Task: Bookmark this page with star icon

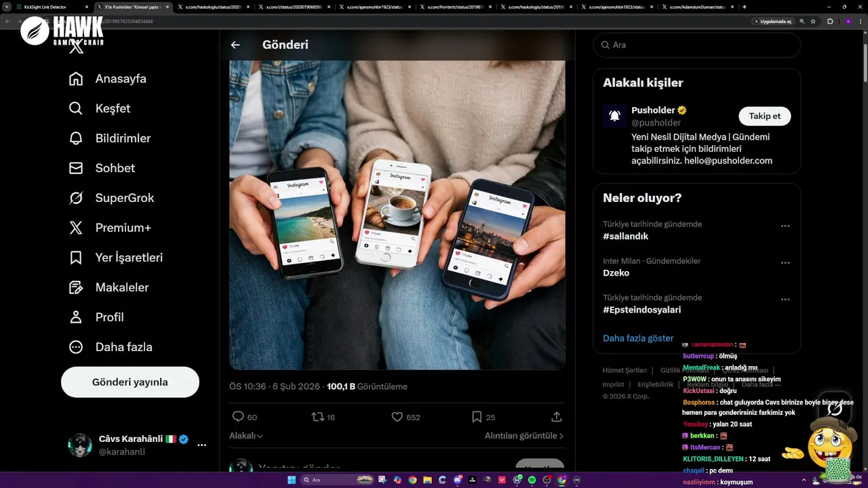Action: pos(813,21)
